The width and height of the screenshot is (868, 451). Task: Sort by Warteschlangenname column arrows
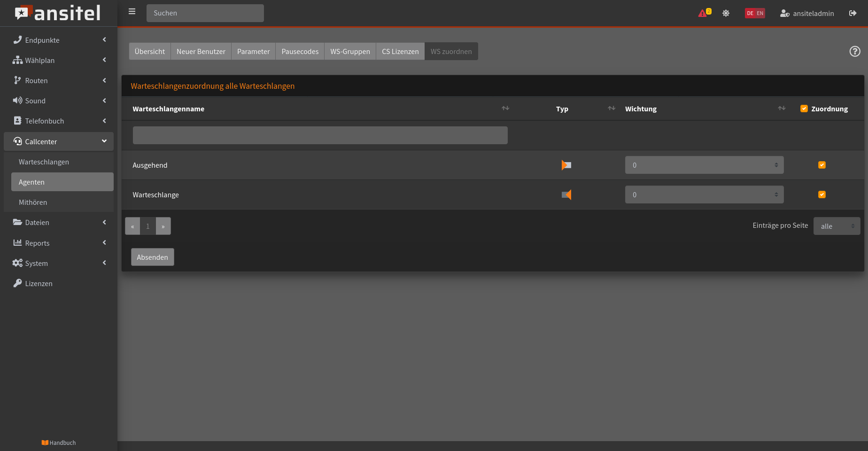coord(505,109)
